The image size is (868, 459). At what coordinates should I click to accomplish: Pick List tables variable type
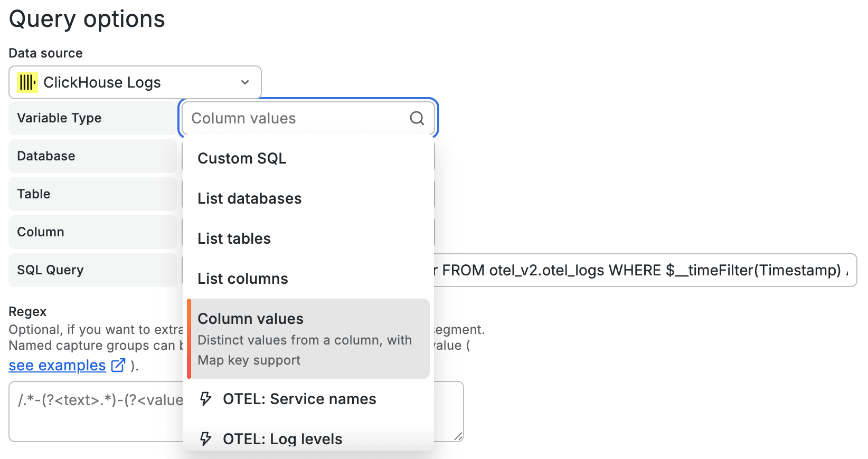234,238
